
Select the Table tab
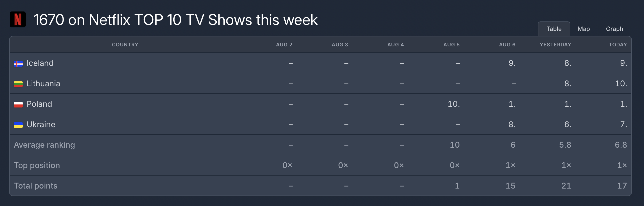(x=554, y=29)
